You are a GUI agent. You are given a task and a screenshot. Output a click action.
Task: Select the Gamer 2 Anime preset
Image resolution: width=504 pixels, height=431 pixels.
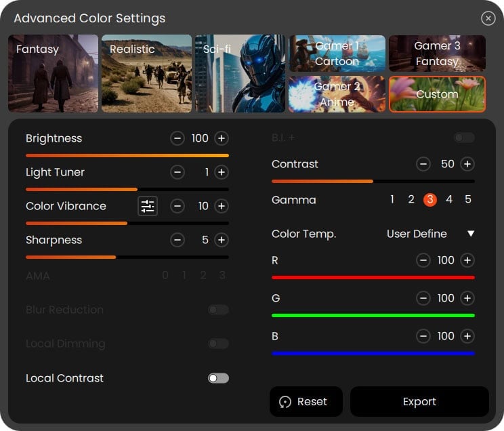(x=337, y=94)
